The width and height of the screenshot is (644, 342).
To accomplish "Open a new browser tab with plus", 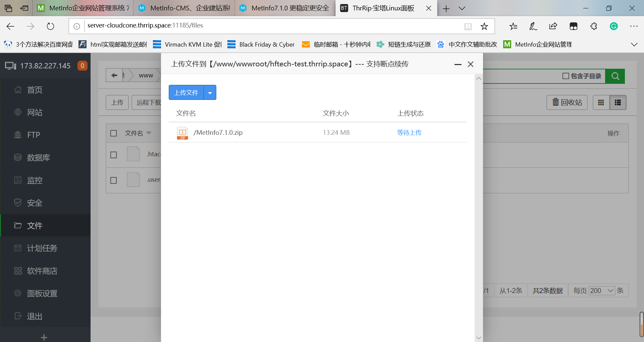I will click(446, 9).
